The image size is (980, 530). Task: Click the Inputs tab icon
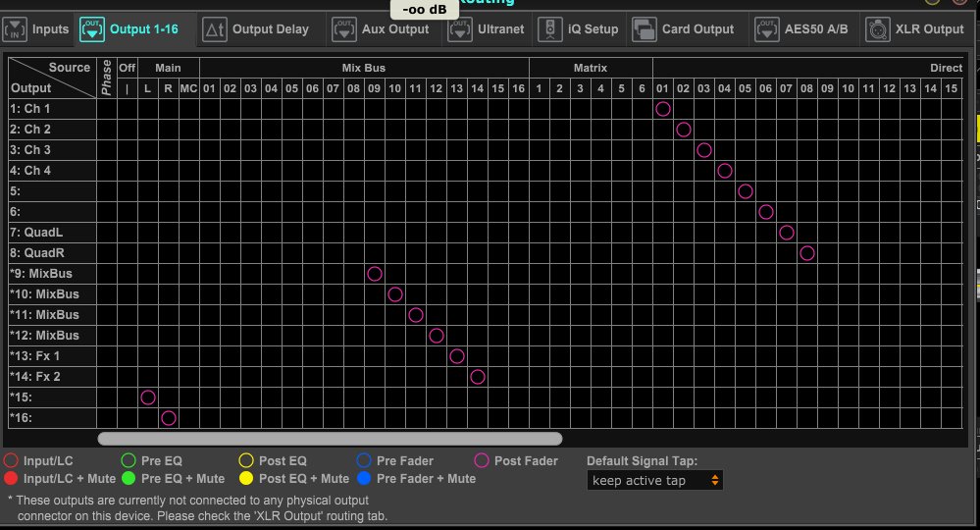(15, 29)
